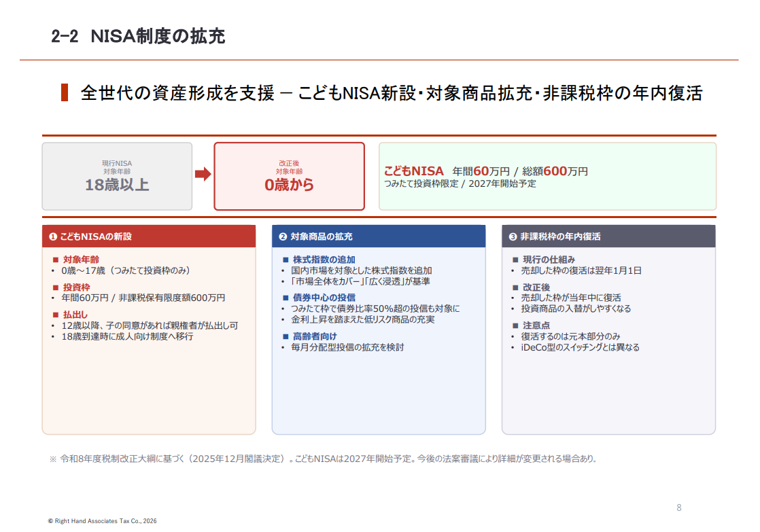Click the ❶ number circle in the red header

point(53,237)
